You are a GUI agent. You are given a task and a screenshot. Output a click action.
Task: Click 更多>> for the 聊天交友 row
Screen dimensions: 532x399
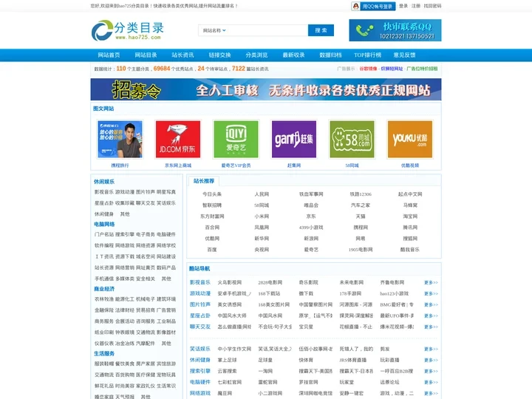431,327
